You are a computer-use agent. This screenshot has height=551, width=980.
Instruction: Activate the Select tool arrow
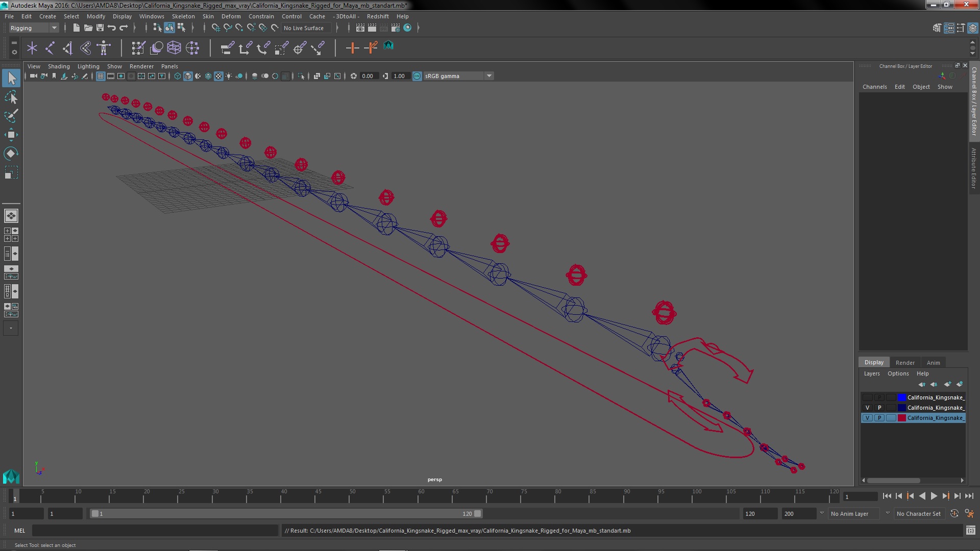pyautogui.click(x=11, y=78)
